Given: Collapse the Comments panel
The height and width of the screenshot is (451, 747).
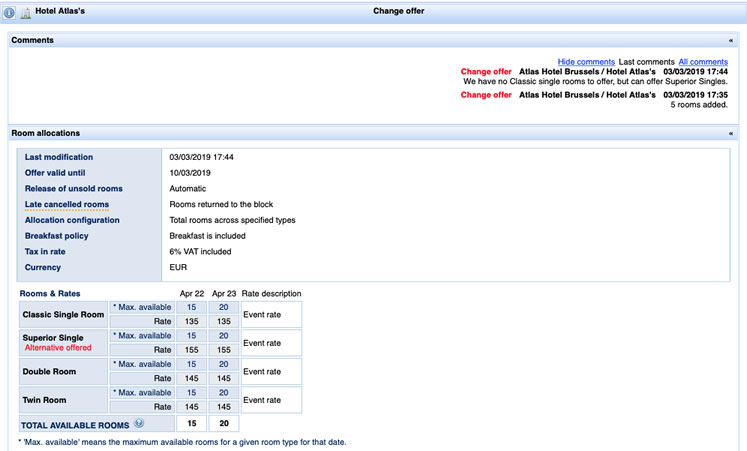Looking at the screenshot, I should (x=730, y=40).
